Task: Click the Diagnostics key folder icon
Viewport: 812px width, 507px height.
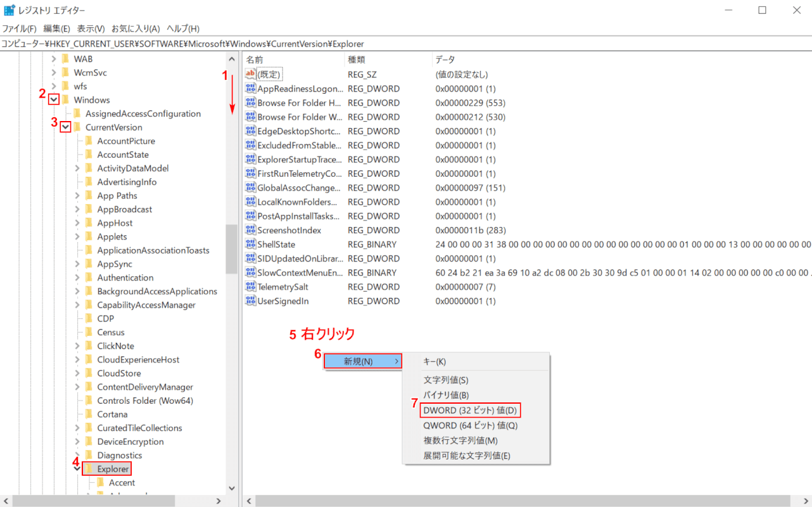Action: click(89, 455)
